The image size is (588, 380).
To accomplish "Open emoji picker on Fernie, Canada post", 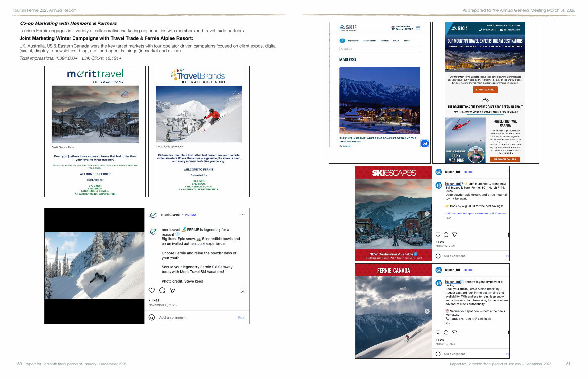I will [x=438, y=354].
